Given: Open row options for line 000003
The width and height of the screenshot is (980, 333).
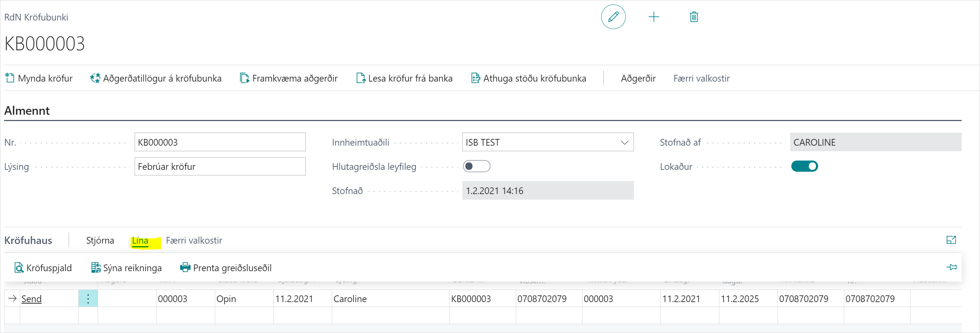Looking at the screenshot, I should point(88,299).
